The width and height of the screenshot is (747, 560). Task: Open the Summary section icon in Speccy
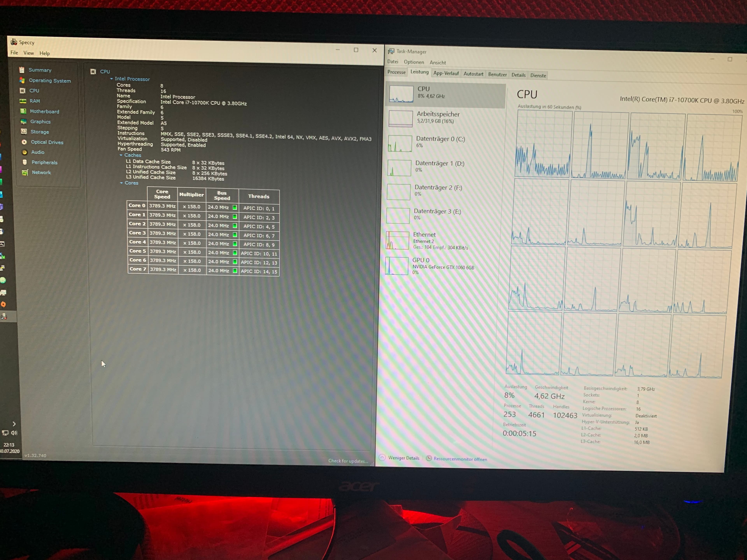coord(22,70)
